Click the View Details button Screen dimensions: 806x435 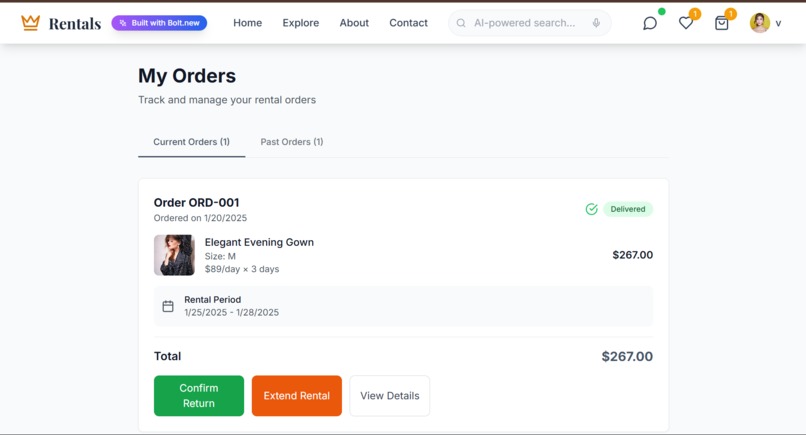coord(390,395)
